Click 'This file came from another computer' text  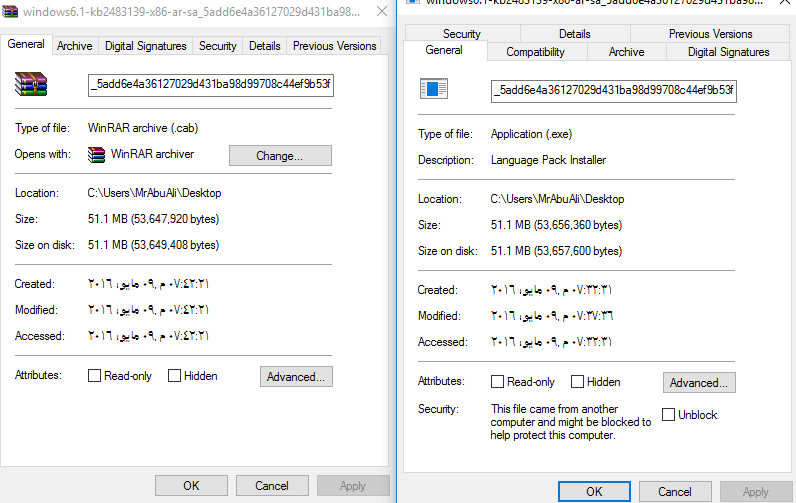tap(571, 422)
